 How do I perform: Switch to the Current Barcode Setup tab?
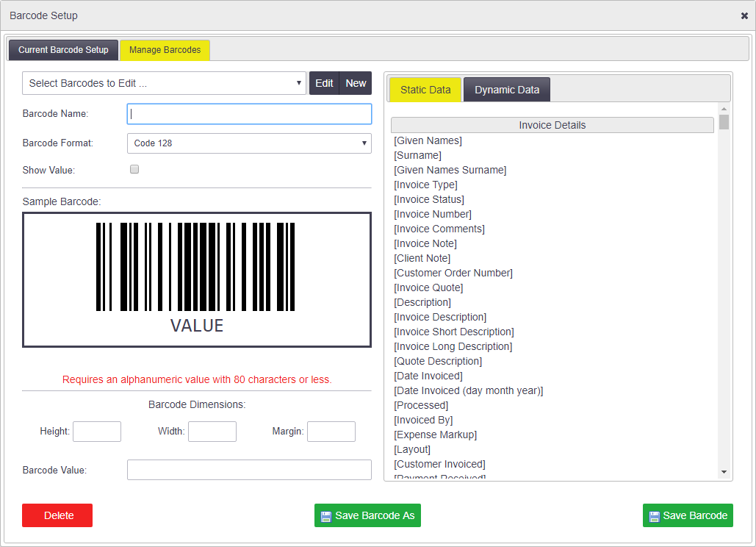[x=63, y=50]
